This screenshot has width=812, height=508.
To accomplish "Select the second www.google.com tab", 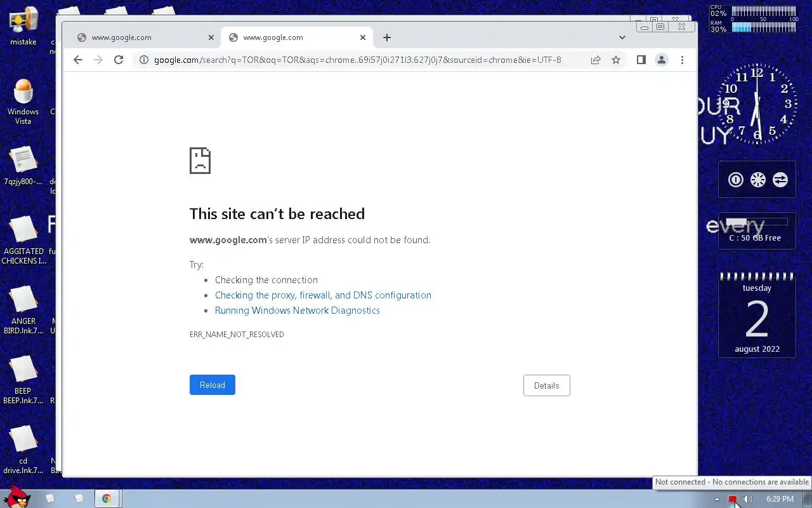I will pyautogui.click(x=297, y=37).
